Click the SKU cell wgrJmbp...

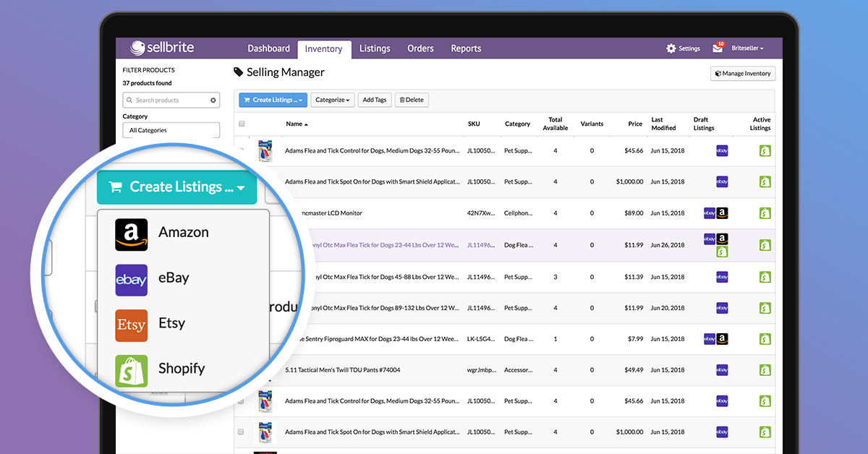482,370
